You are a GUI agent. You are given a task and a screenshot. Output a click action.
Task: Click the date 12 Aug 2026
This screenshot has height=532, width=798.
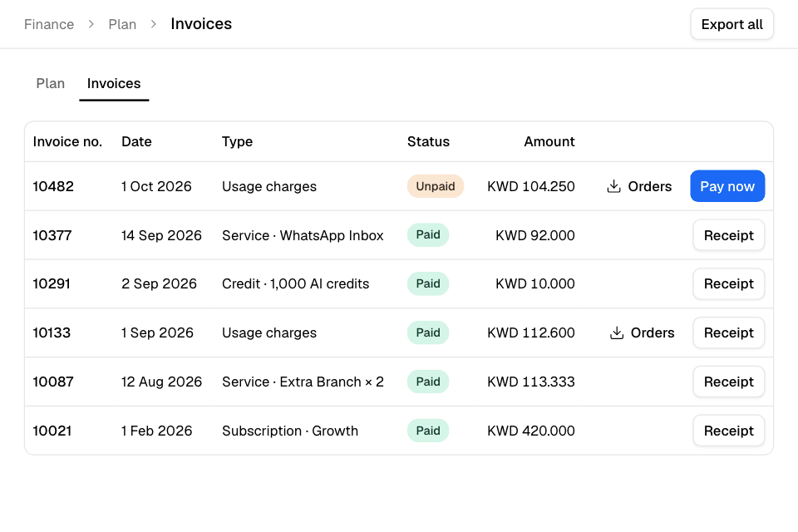(161, 382)
